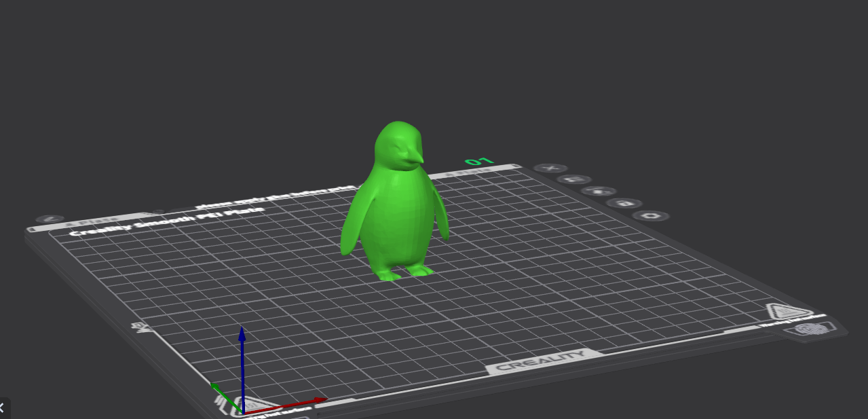Click the plate arrange objects icon
This screenshot has width=868, height=419.
575,179
